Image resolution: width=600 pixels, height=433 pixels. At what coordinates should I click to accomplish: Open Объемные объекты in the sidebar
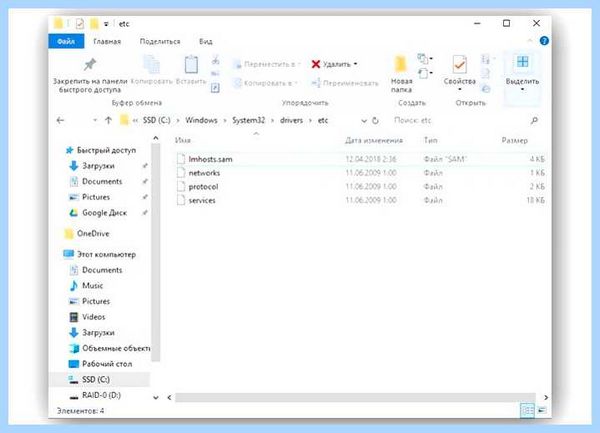(x=109, y=348)
